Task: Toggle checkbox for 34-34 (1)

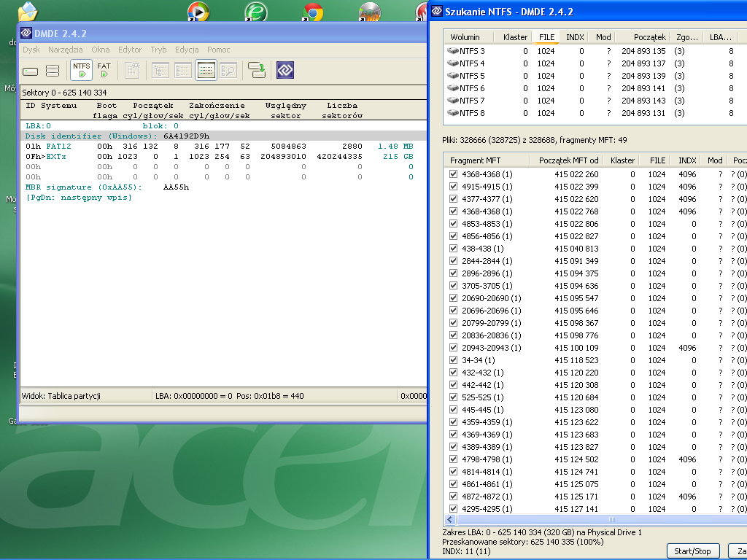Action: pos(453,360)
